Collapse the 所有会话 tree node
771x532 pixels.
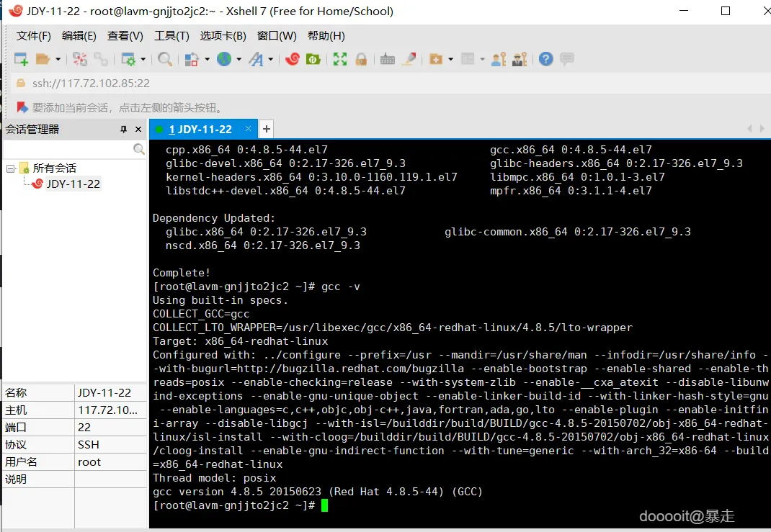pyautogui.click(x=10, y=168)
